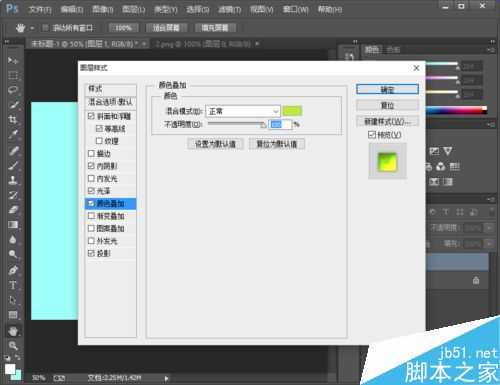Open the hand tool preset picker in options bar
500x385 pixels.
point(32,28)
